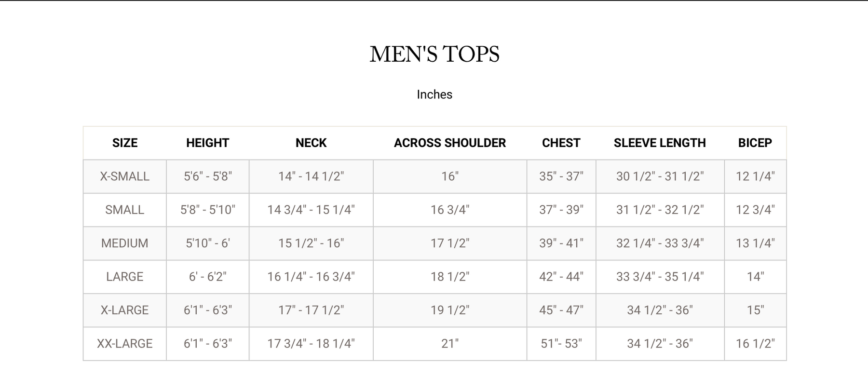Click the 39" - 41" chest cell

561,243
